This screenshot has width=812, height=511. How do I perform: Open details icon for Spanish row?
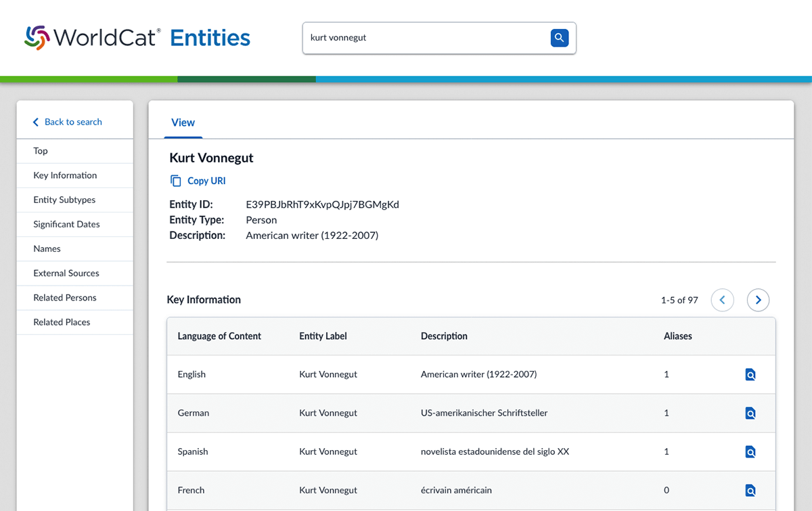750,452
